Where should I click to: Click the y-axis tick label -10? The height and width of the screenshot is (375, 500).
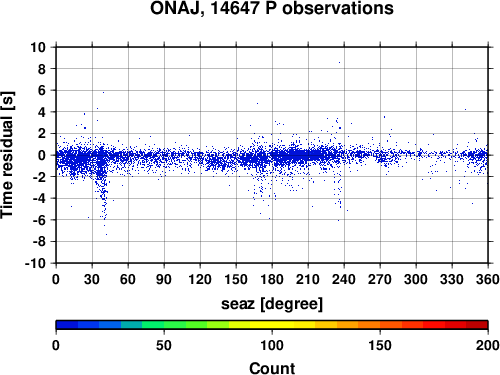click(35, 263)
